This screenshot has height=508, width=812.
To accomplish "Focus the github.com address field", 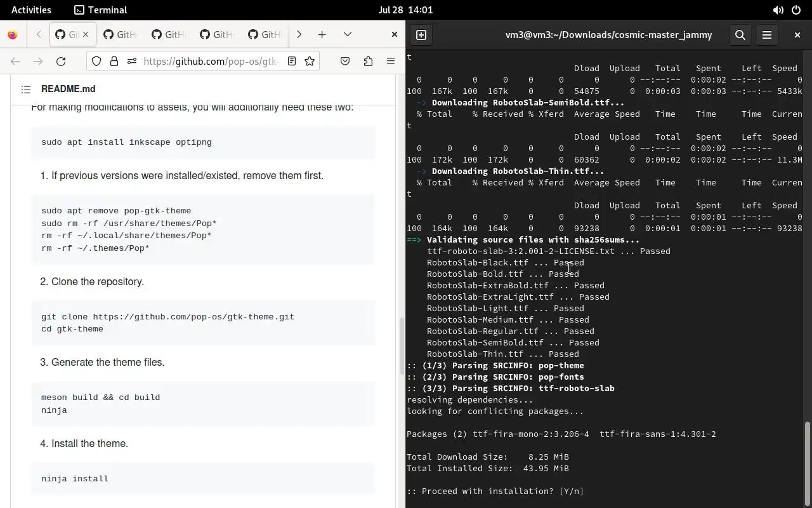I will click(211, 61).
